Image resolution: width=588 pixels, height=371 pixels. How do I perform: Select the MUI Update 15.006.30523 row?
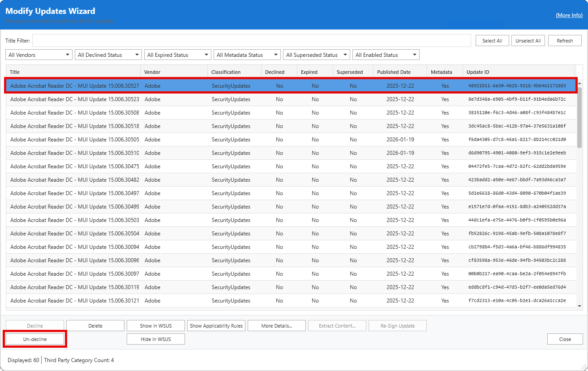pos(74,99)
